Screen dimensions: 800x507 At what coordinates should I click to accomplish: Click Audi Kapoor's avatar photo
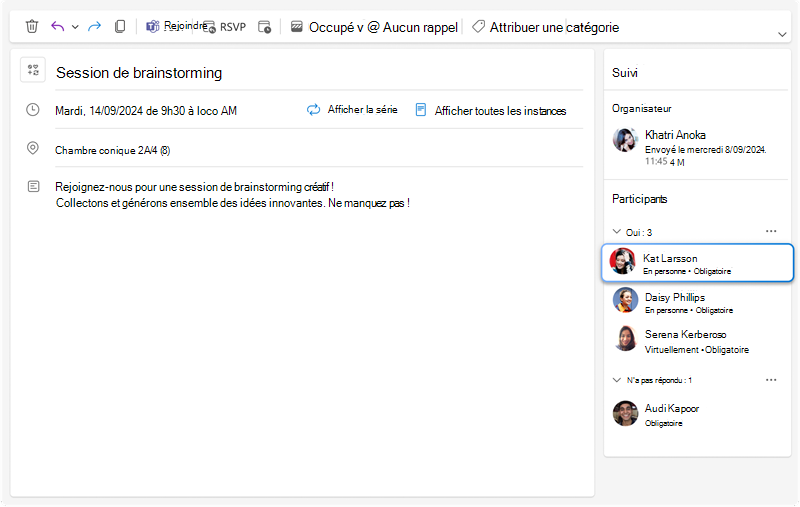[x=625, y=413]
